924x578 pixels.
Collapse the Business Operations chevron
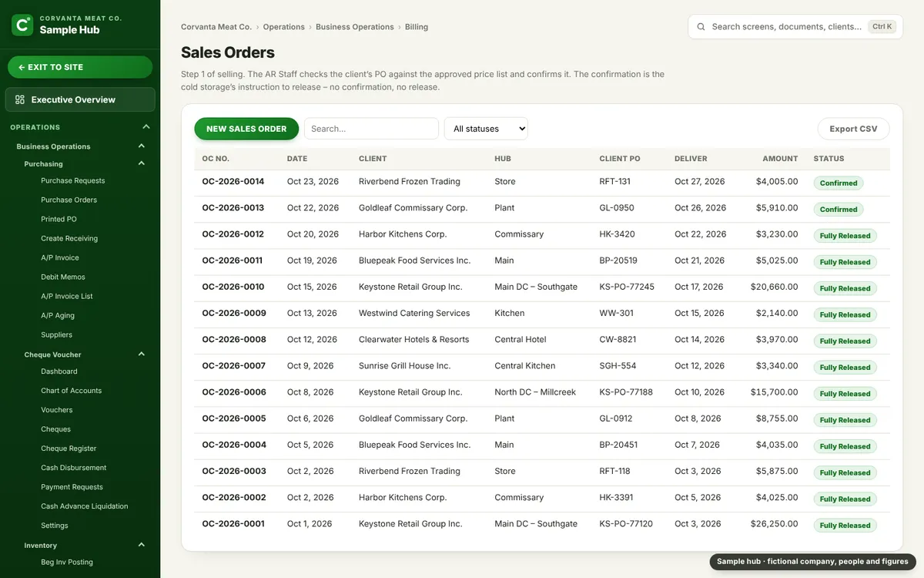click(142, 146)
